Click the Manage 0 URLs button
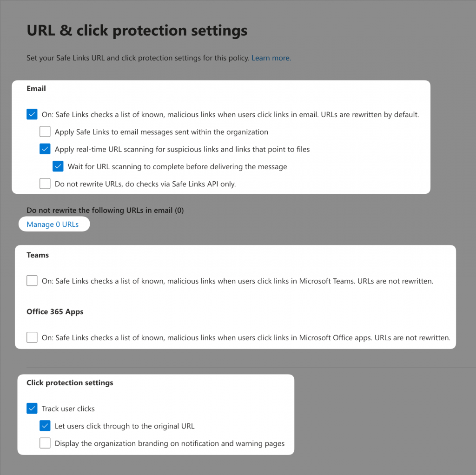The image size is (476, 475). tap(54, 224)
